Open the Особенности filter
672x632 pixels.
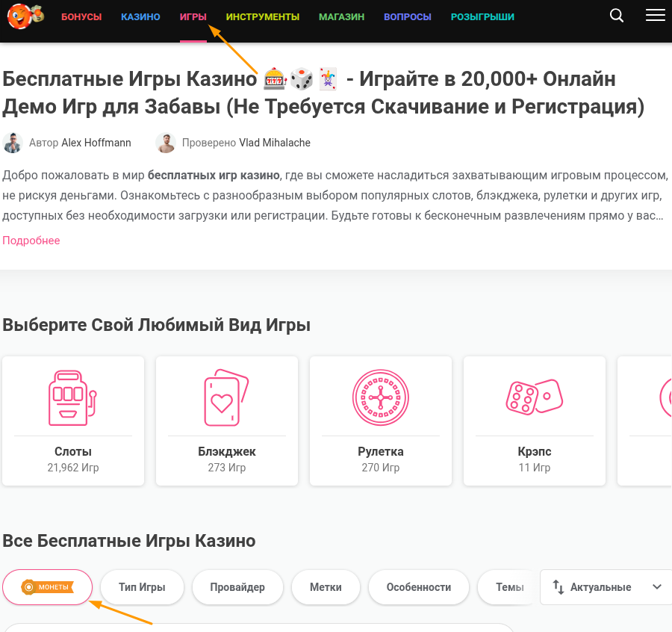click(419, 587)
